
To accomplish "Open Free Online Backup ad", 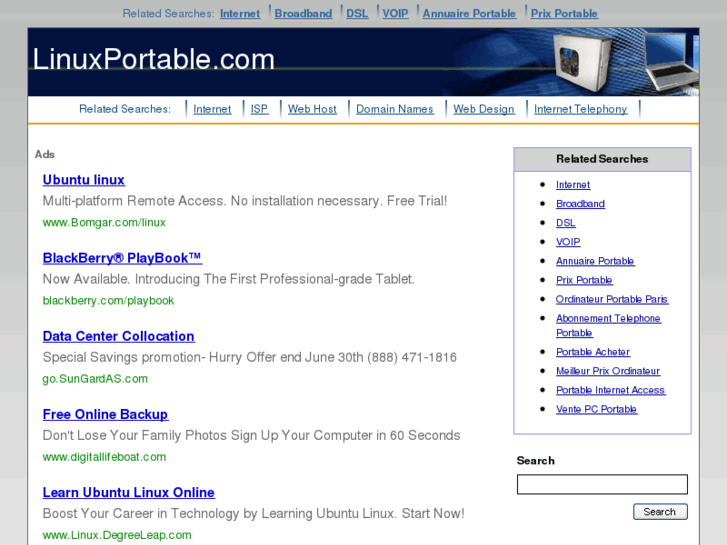I will pyautogui.click(x=105, y=414).
